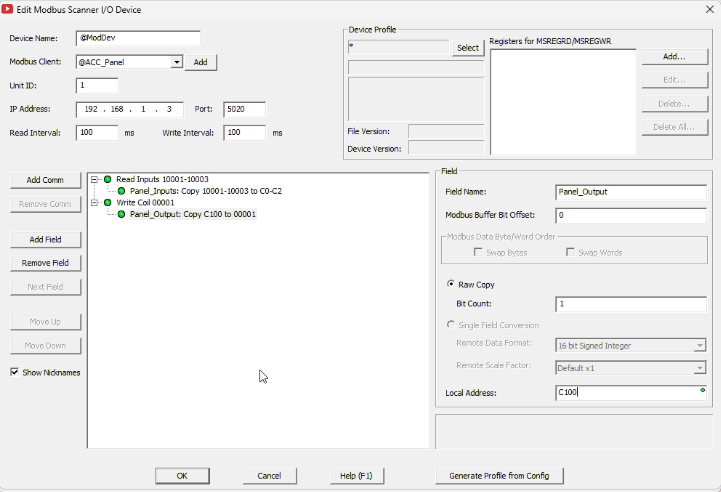The height and width of the screenshot is (492, 721).
Task: Click the Select device profile button
Action: [x=468, y=48]
